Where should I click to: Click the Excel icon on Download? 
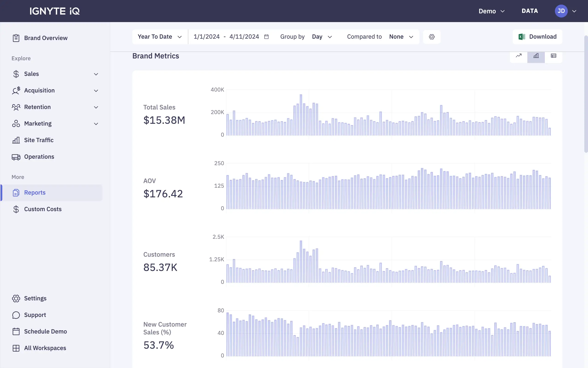click(x=522, y=37)
